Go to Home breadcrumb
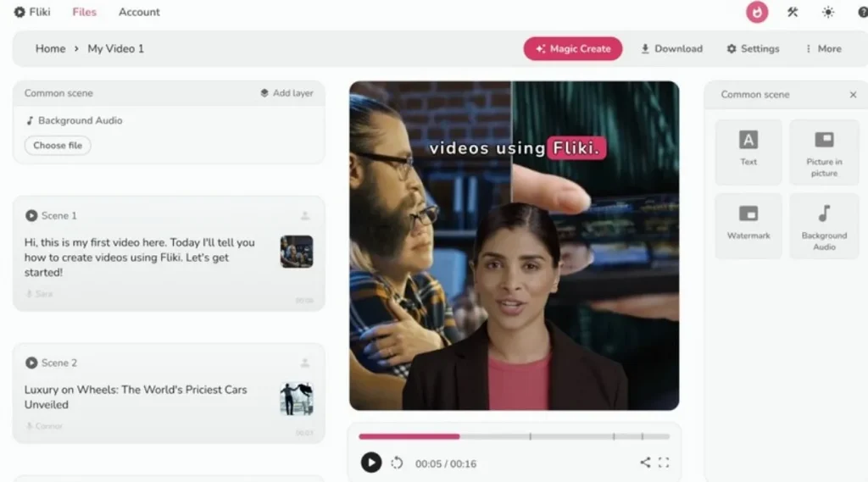 pos(50,48)
